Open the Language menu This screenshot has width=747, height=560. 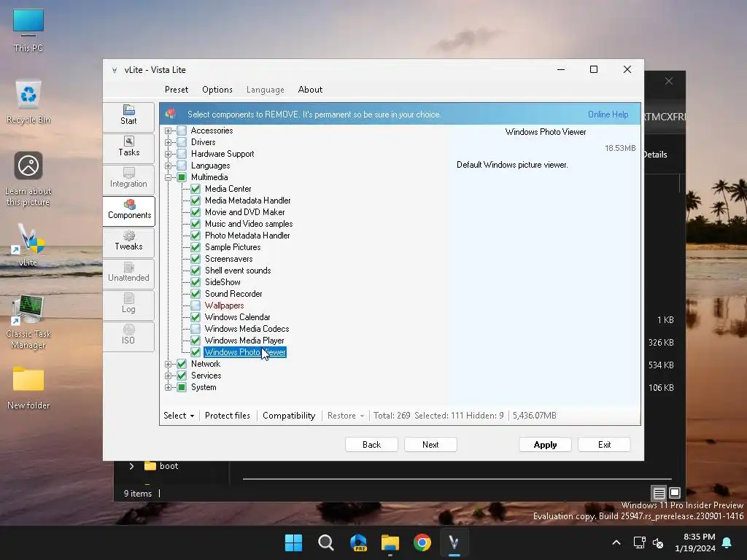pos(266,90)
